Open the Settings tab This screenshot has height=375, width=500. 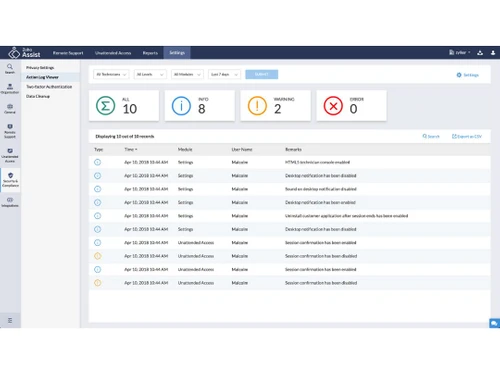(x=177, y=53)
